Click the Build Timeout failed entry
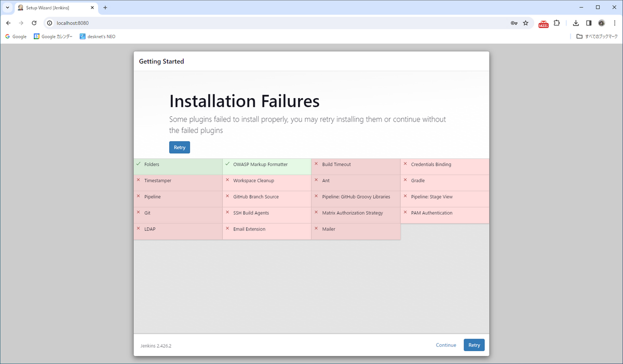The width and height of the screenshot is (623, 364). click(356, 167)
